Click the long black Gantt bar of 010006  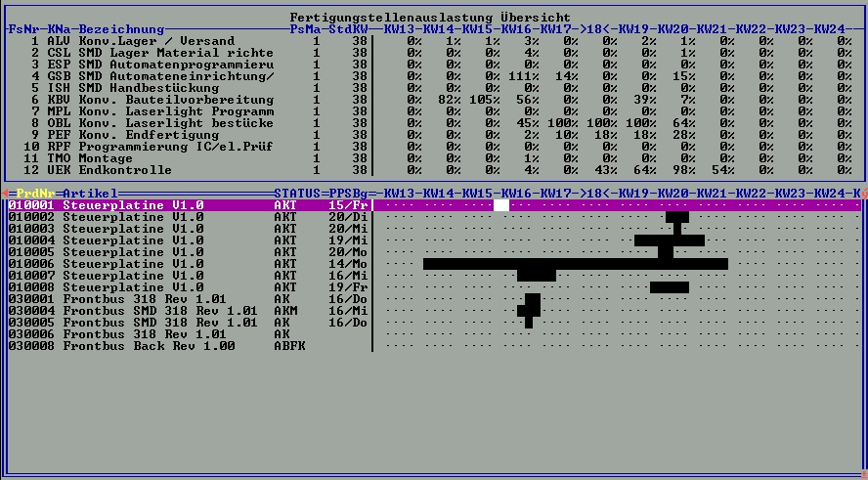click(x=575, y=264)
